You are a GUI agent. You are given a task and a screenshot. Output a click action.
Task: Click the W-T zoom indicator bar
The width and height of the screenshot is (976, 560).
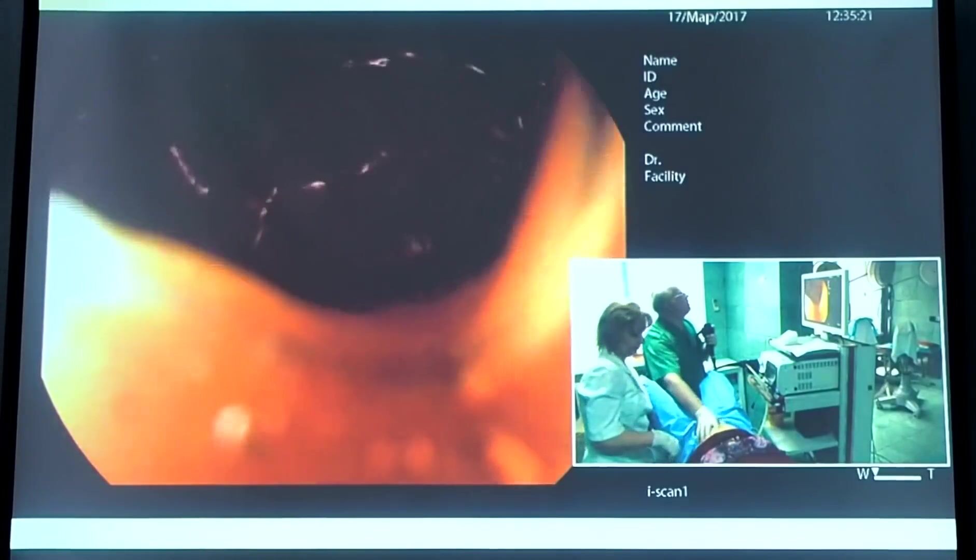897,478
